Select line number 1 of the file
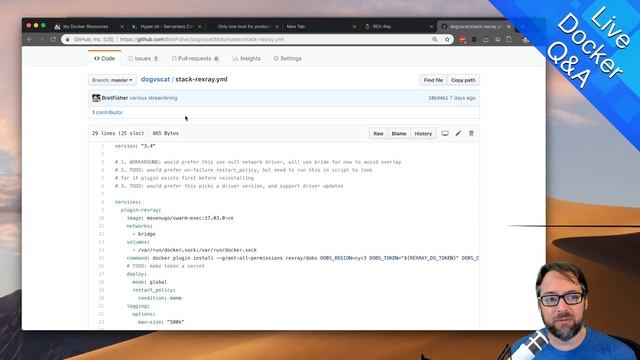The height and width of the screenshot is (360, 640). [x=102, y=146]
